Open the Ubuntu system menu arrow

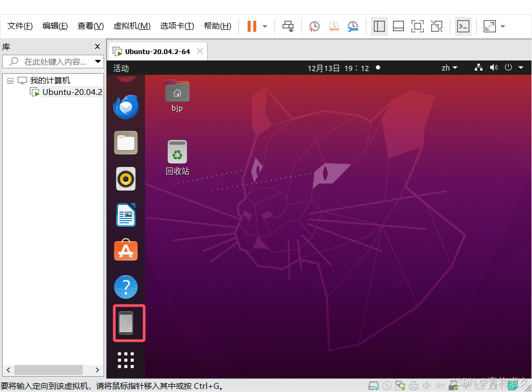[x=521, y=68]
